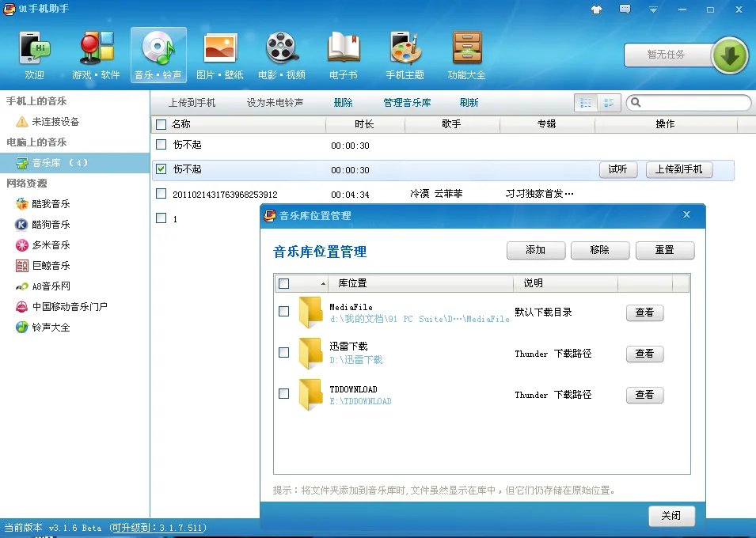Image resolution: width=756 pixels, height=538 pixels.
Task: Expand the title bar arrow menu
Action: [x=652, y=9]
